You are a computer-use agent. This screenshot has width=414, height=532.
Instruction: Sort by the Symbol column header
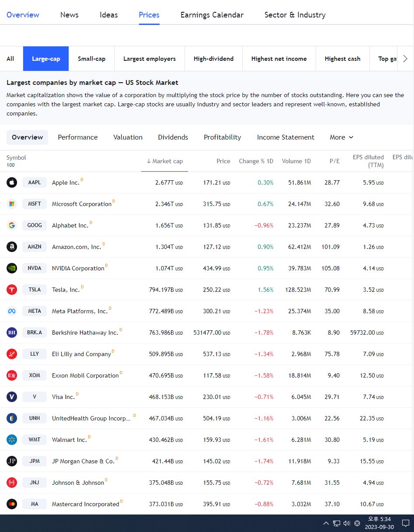[x=16, y=157]
